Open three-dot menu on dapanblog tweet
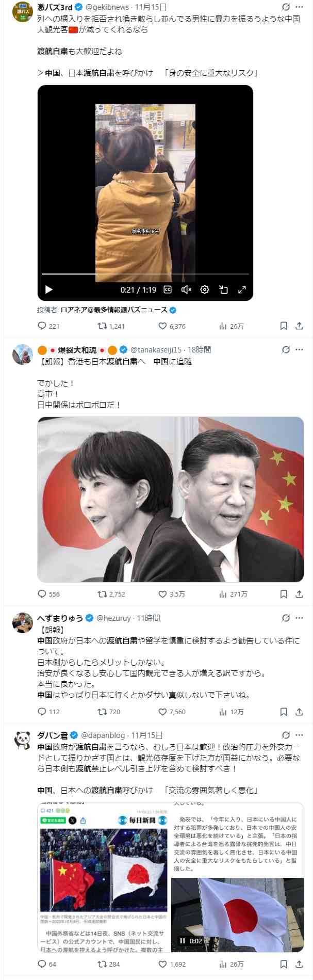Image resolution: width=313 pixels, height=980 pixels. (300, 735)
